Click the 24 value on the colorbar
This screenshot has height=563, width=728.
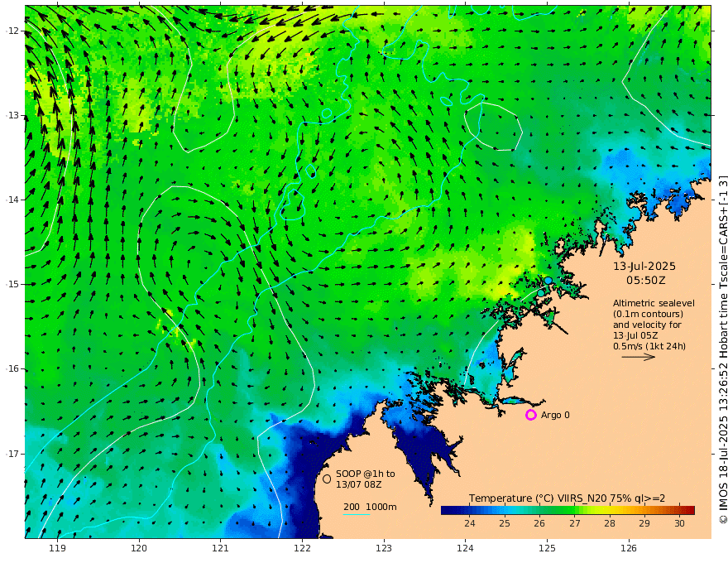click(469, 523)
